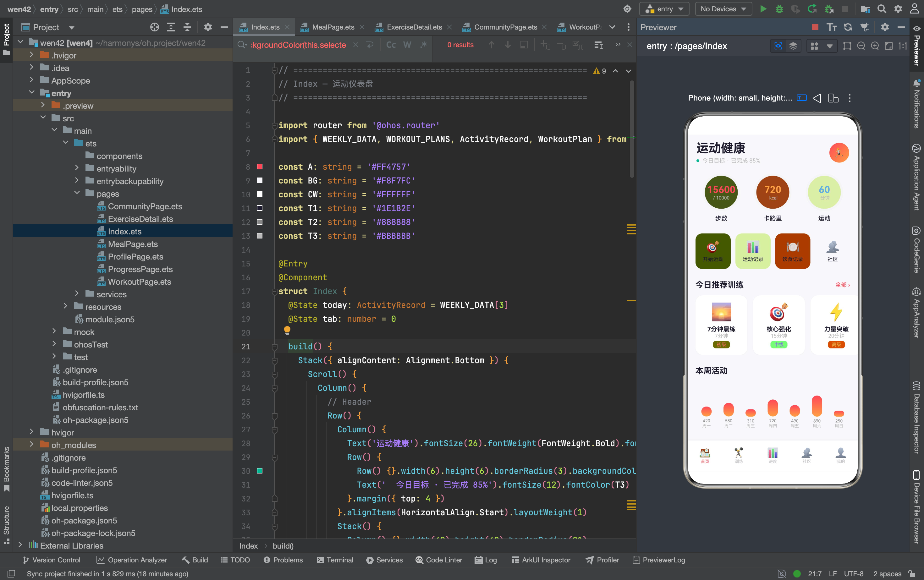The width and height of the screenshot is (924, 580).
Task: Click the Version Control button
Action: click(52, 560)
